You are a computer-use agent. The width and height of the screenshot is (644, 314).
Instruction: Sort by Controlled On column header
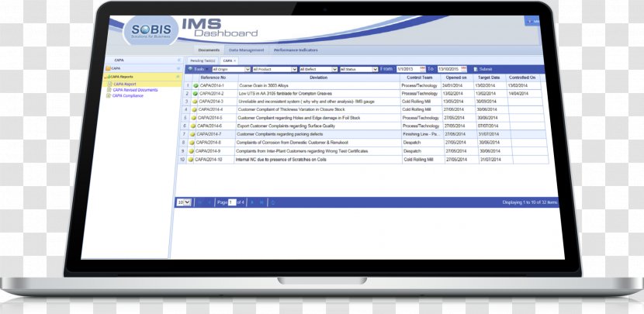coord(522,78)
